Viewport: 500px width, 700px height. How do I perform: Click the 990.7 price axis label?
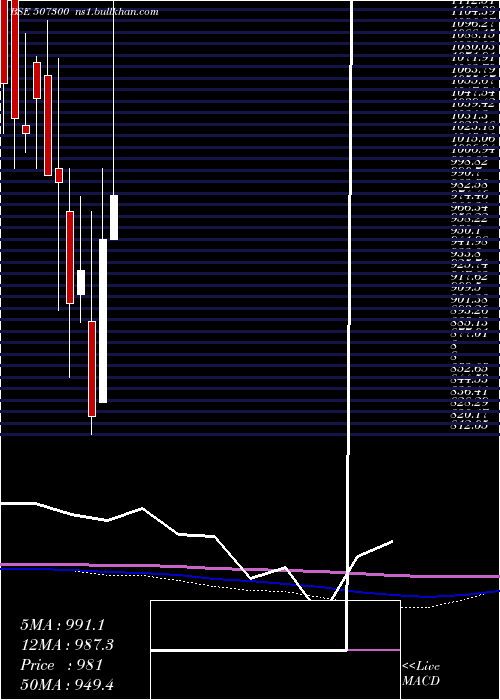tap(467, 173)
